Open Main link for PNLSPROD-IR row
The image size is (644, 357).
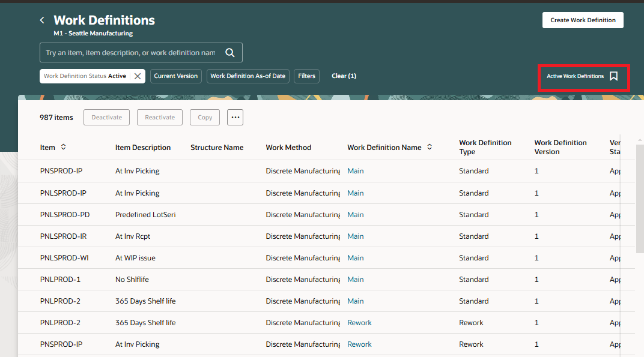pos(355,236)
